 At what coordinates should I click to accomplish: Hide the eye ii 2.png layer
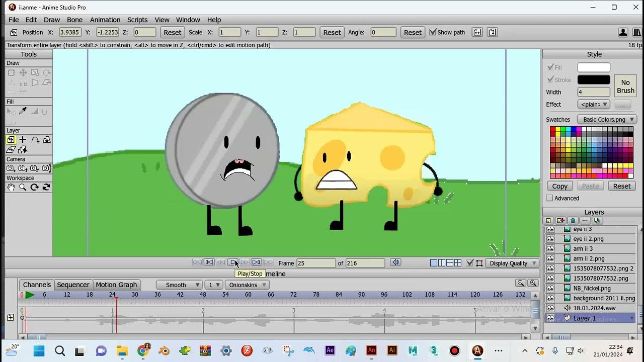550,239
